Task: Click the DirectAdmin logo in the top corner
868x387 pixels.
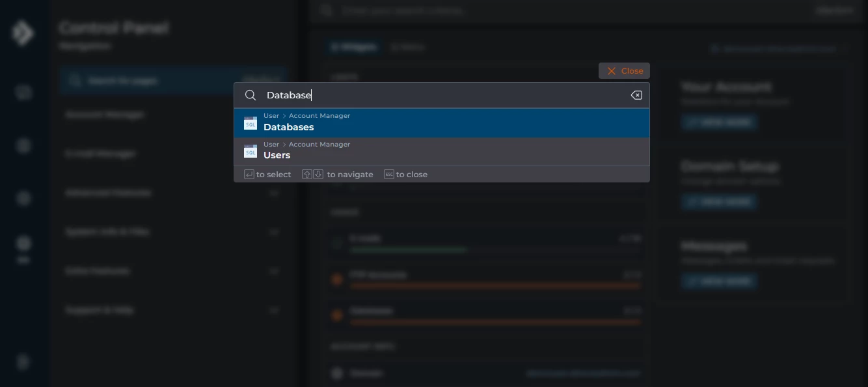Action: tap(23, 32)
